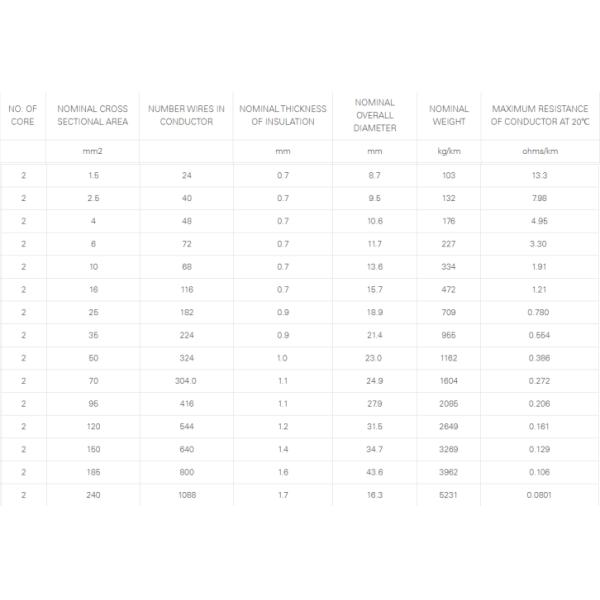The height and width of the screenshot is (600, 600).
Task: Select the "Nominal Weight" column header
Action: coord(449,115)
